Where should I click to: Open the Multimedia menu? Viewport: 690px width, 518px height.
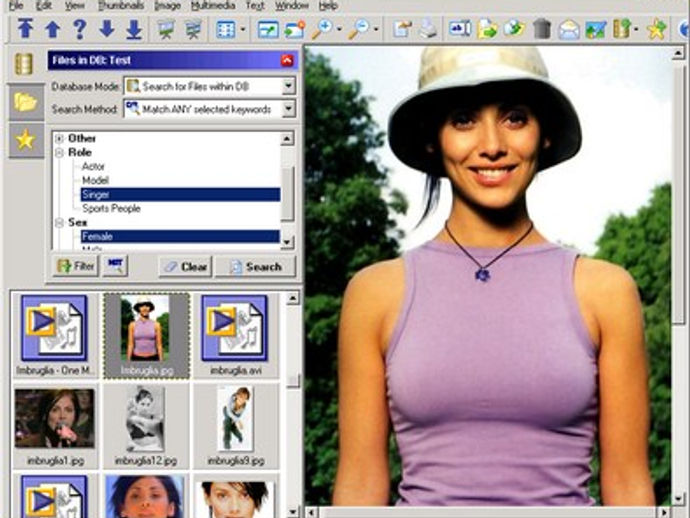[x=213, y=6]
